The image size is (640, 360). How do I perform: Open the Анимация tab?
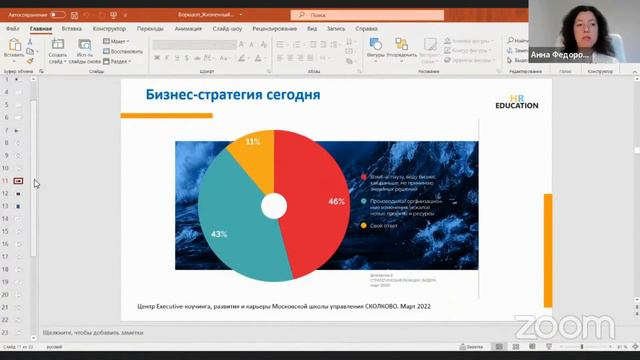pyautogui.click(x=188, y=29)
